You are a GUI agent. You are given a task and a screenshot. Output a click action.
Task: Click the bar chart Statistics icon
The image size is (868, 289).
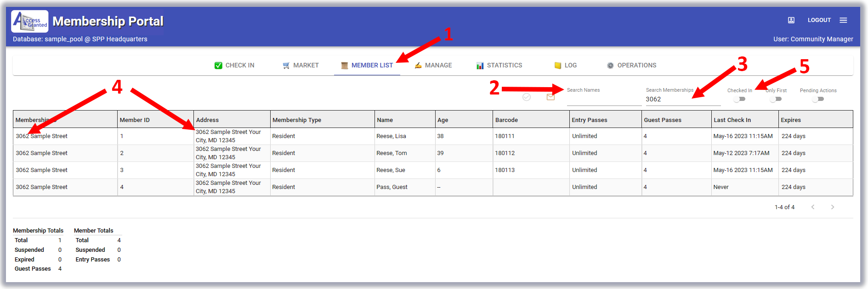tap(480, 66)
